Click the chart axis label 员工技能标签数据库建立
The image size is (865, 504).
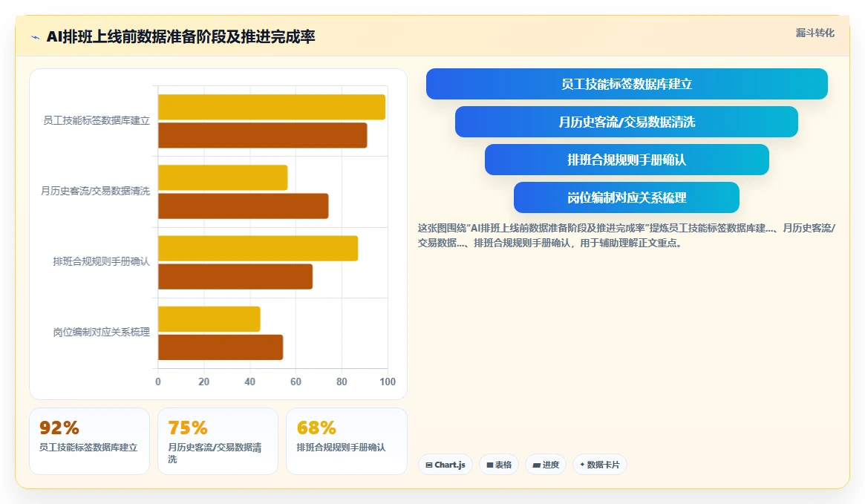point(97,120)
